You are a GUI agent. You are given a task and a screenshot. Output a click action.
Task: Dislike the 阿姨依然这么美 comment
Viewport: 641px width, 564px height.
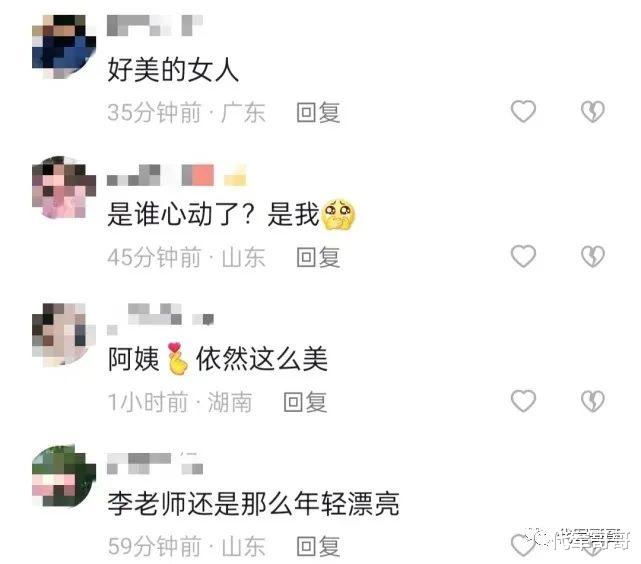pos(593,401)
